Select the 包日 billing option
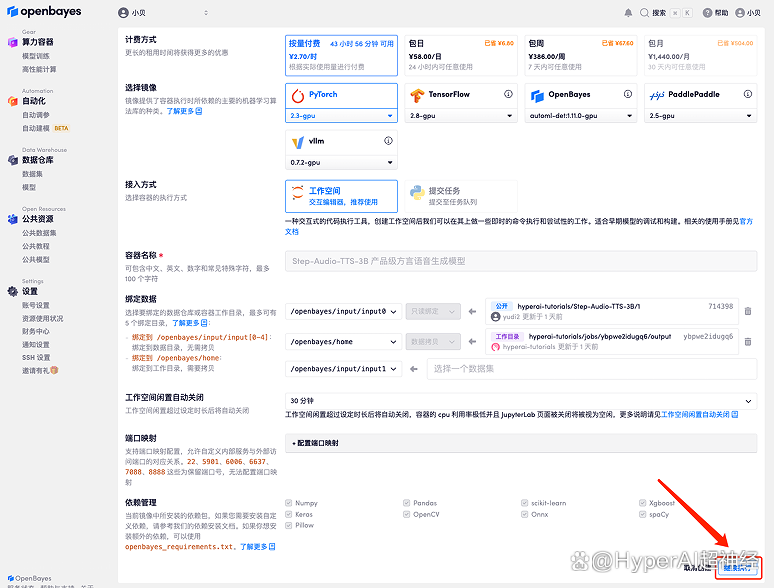This screenshot has width=774, height=588. pos(461,55)
